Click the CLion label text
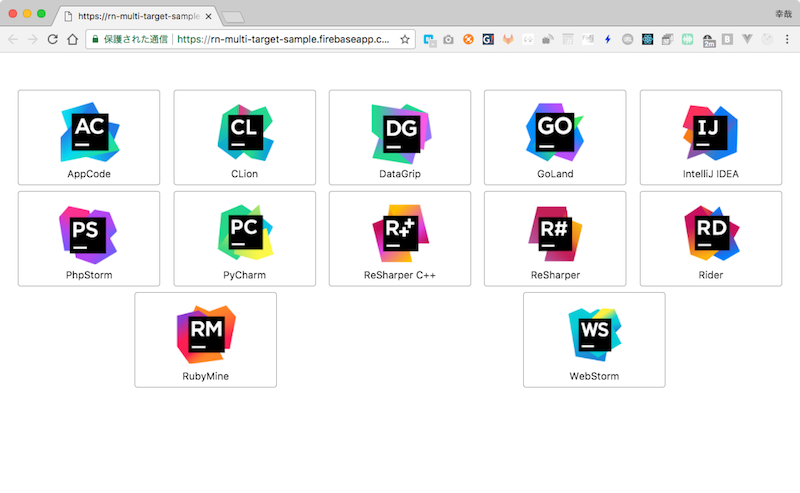800x493 pixels. [x=244, y=174]
